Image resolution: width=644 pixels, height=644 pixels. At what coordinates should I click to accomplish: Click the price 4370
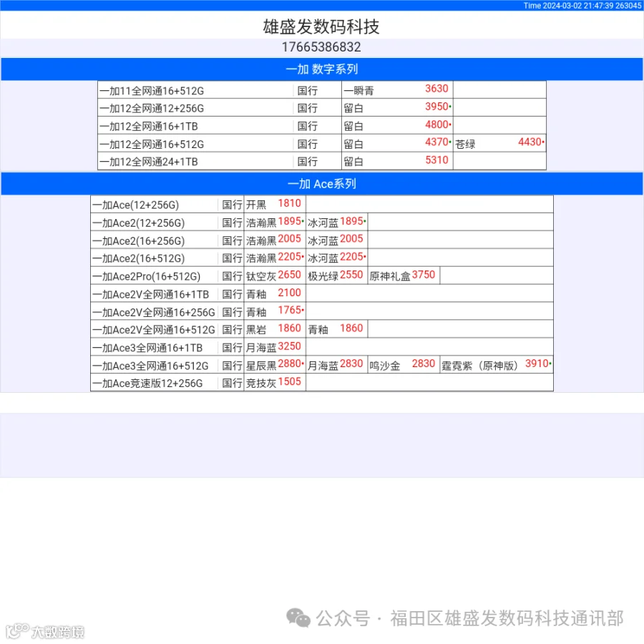(x=436, y=142)
